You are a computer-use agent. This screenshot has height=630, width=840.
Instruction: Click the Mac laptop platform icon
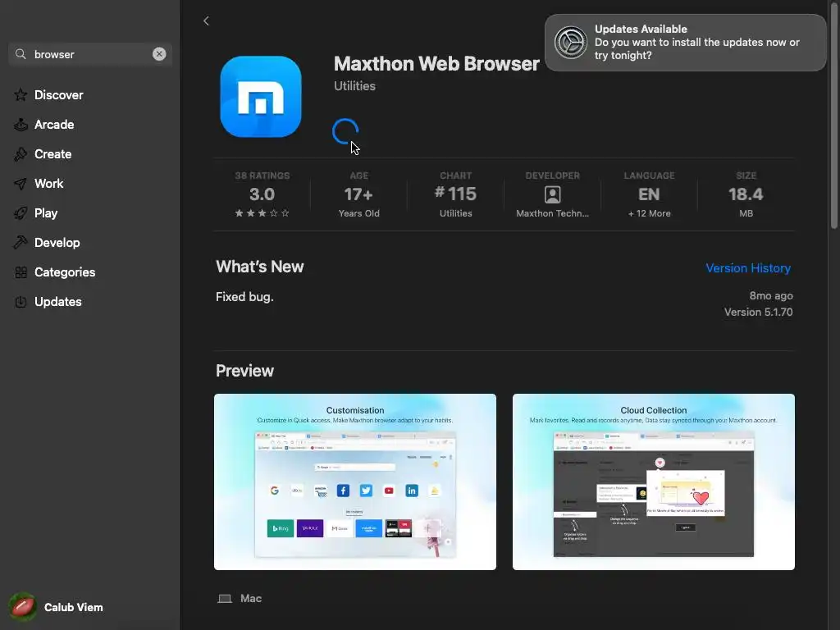(x=225, y=598)
